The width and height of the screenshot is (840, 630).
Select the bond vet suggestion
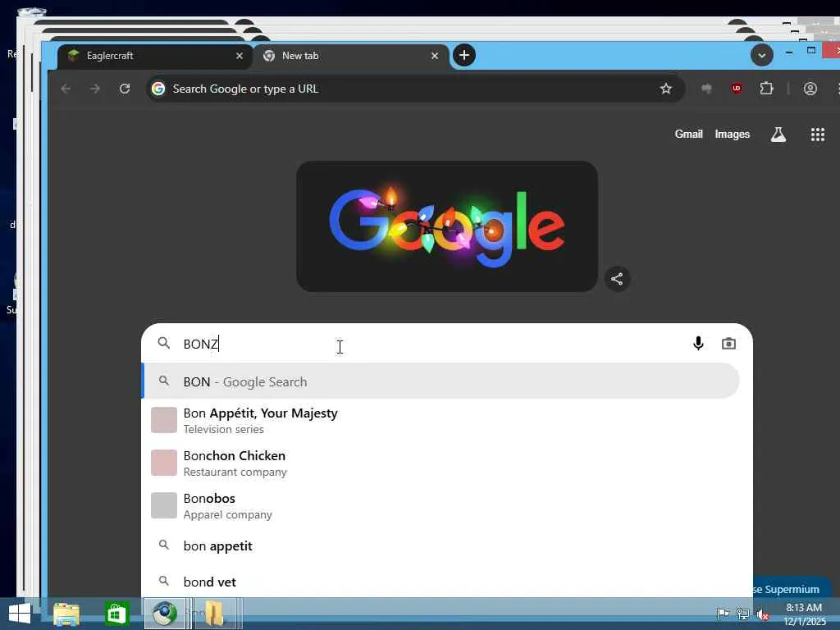point(441,582)
